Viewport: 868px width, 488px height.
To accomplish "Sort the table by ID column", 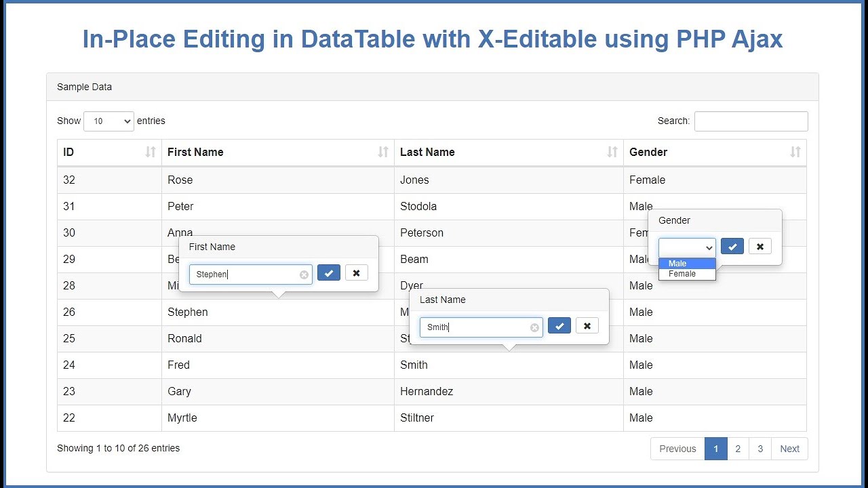I will pos(109,152).
